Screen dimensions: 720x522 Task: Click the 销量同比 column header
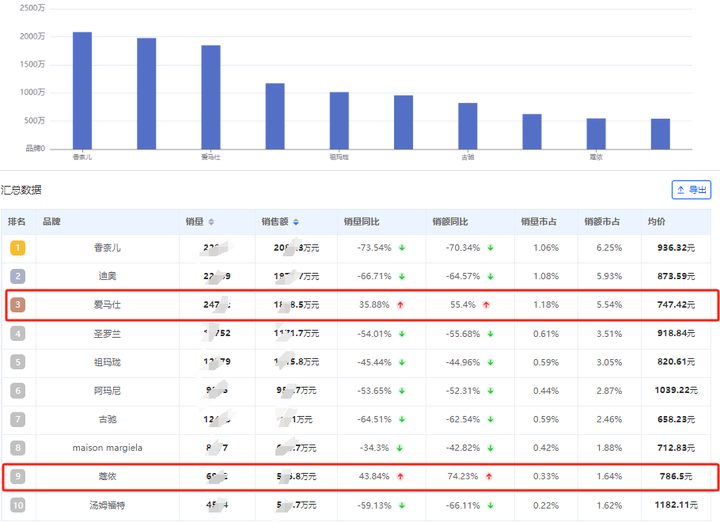click(361, 222)
